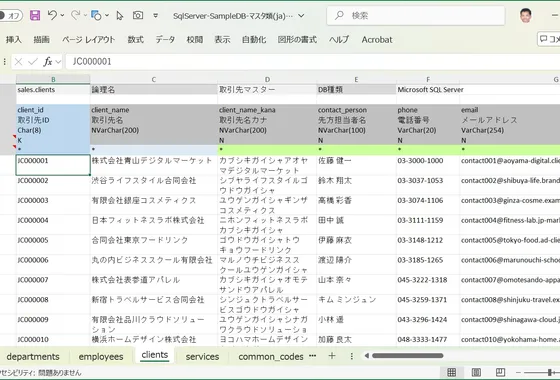Open the Redo history dropdown arrow
The image size is (560, 380).
[85, 15]
